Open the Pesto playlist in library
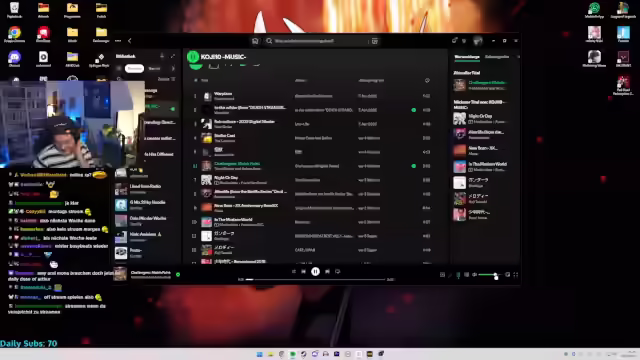 click(x=146, y=253)
